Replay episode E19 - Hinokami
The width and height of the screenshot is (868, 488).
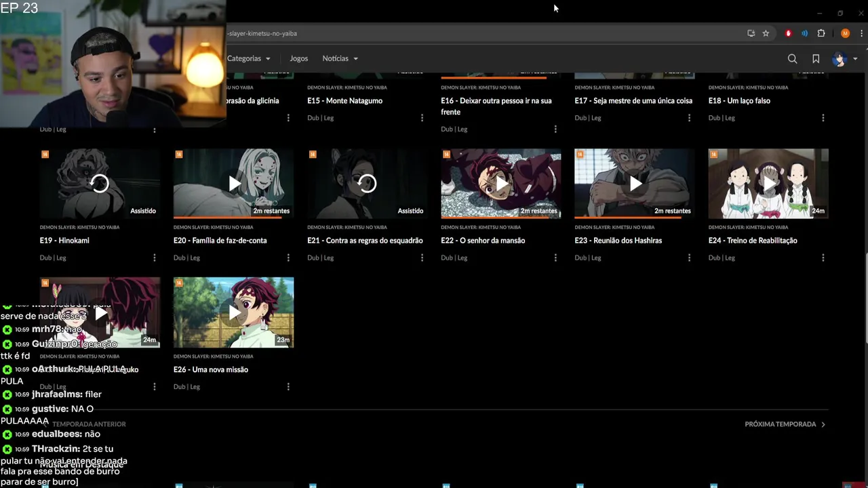[100, 184]
